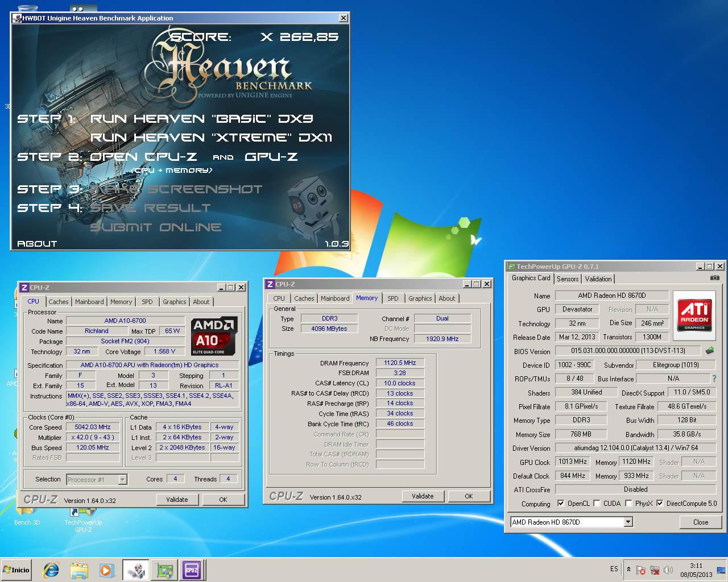Click the Close button in GPU-Z
Screen dimensions: 728x582
[x=701, y=522]
